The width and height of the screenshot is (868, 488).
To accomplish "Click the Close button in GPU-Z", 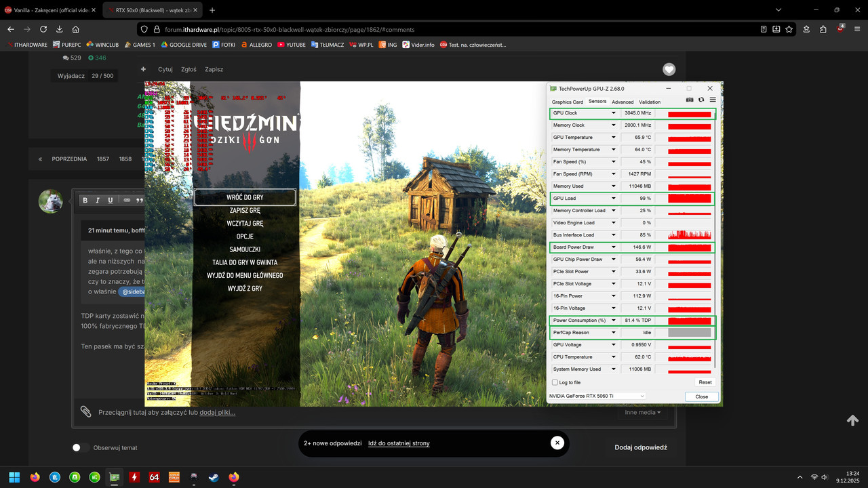I will (x=702, y=396).
